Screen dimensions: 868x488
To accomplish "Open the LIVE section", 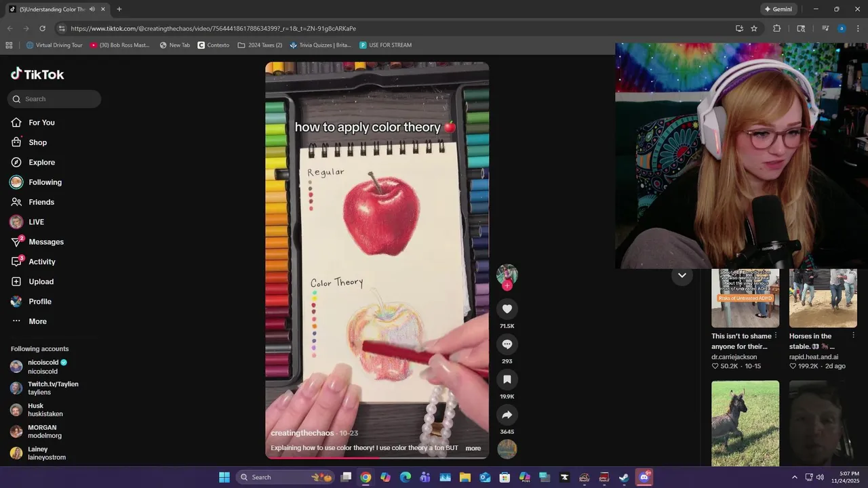I will (36, 222).
